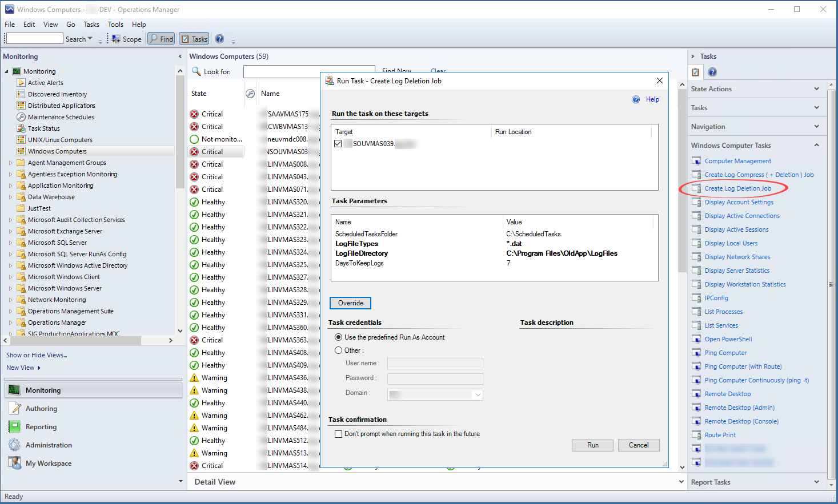Expand the Microsoft SQL Server folder
The height and width of the screenshot is (504, 838).
coord(10,243)
